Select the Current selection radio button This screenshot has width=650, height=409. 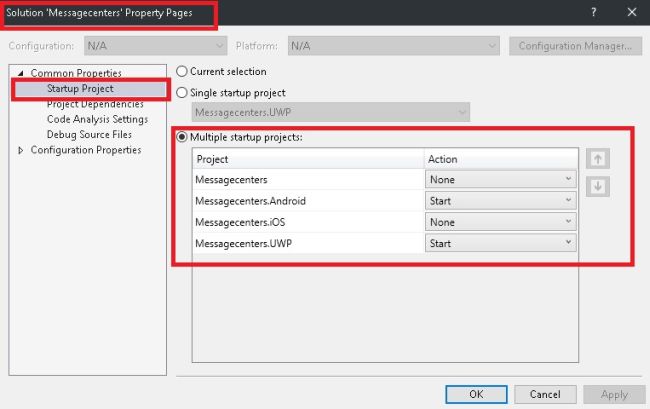point(182,72)
